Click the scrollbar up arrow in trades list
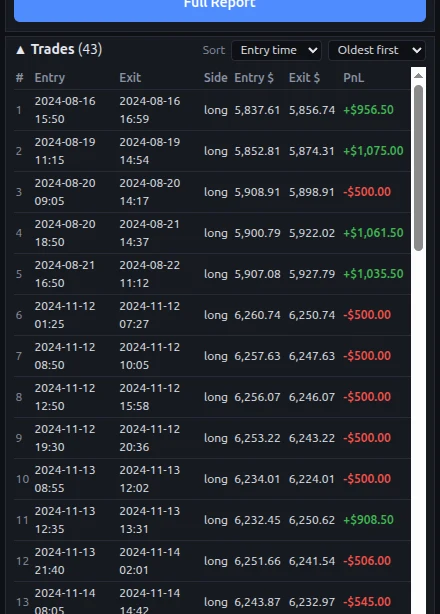 (418, 76)
